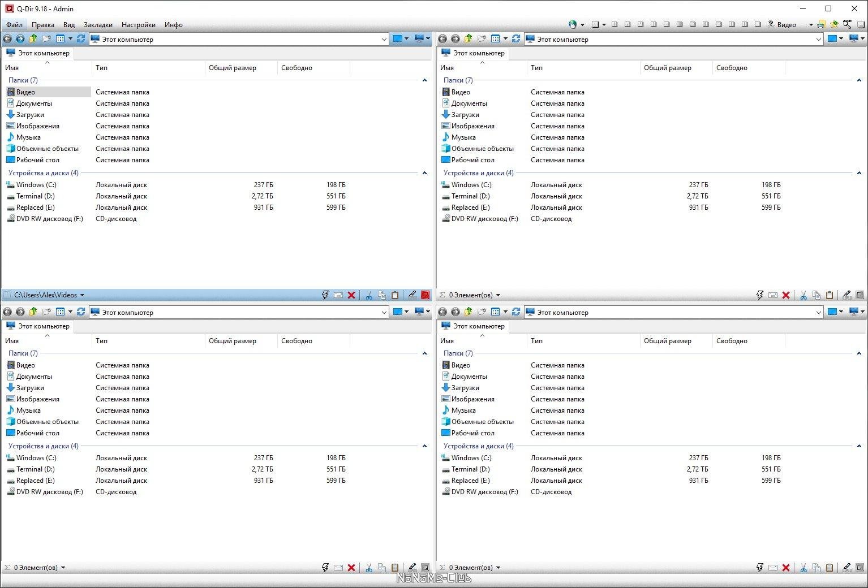Click the scissors cut icon in top-right pane
868x588 pixels.
pos(803,295)
